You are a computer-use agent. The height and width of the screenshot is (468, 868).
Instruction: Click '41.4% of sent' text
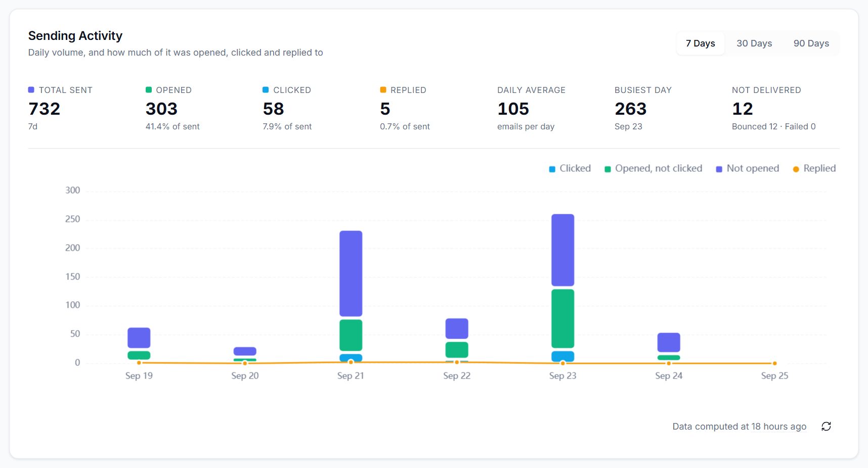172,126
